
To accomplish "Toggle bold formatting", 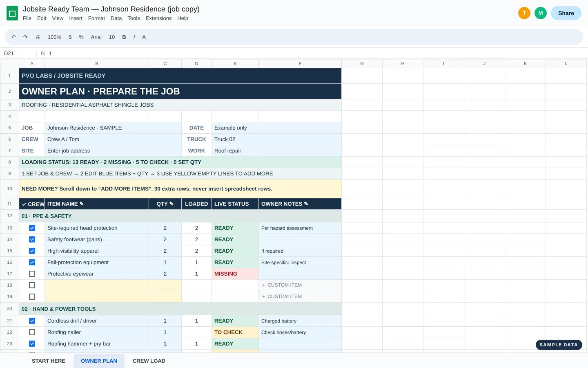I will pos(124,37).
